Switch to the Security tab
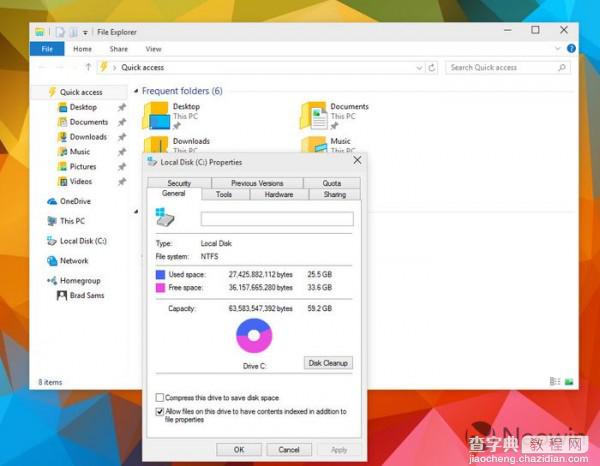The image size is (600, 466). [179, 183]
